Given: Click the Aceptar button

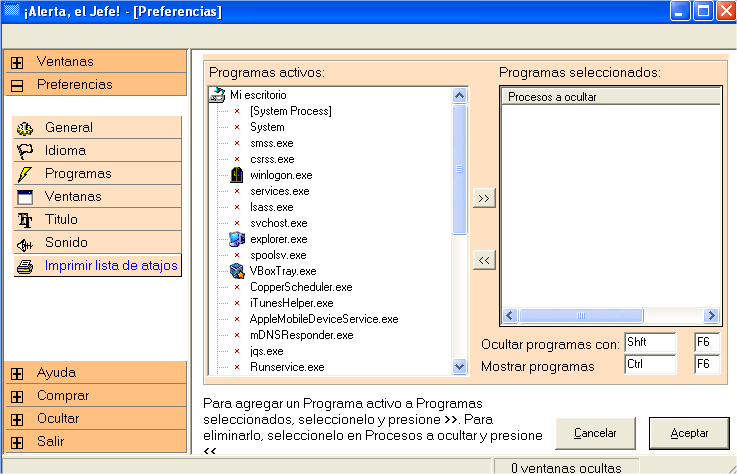Looking at the screenshot, I should (690, 434).
